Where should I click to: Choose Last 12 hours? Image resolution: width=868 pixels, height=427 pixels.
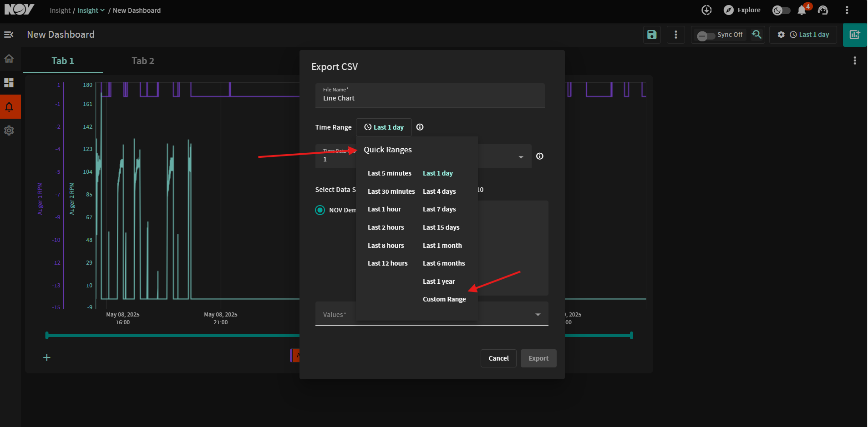pos(388,263)
